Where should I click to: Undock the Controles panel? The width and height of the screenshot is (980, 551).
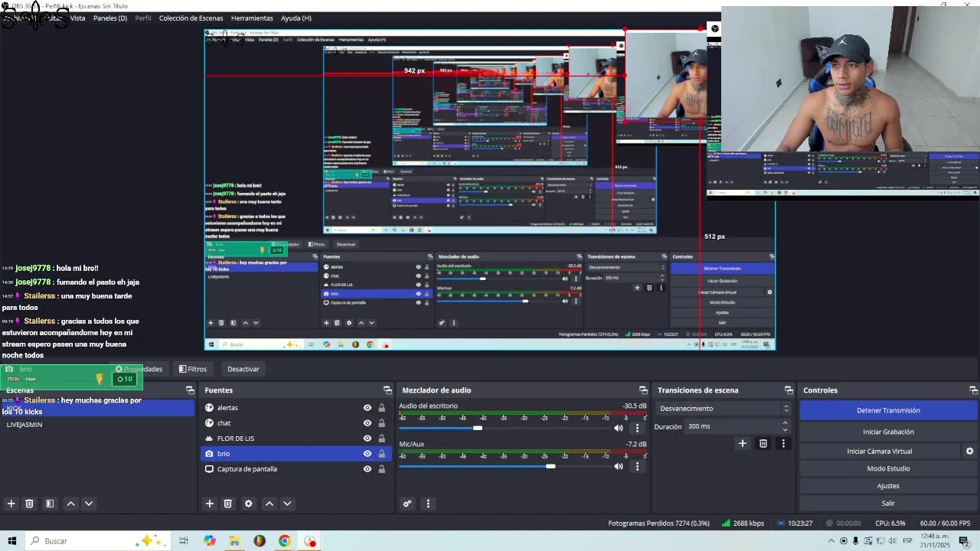pyautogui.click(x=974, y=390)
